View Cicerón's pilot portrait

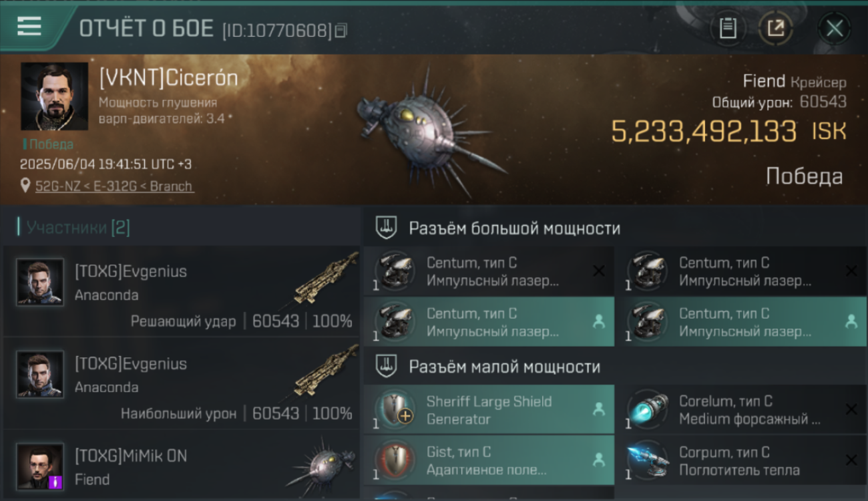(x=54, y=96)
